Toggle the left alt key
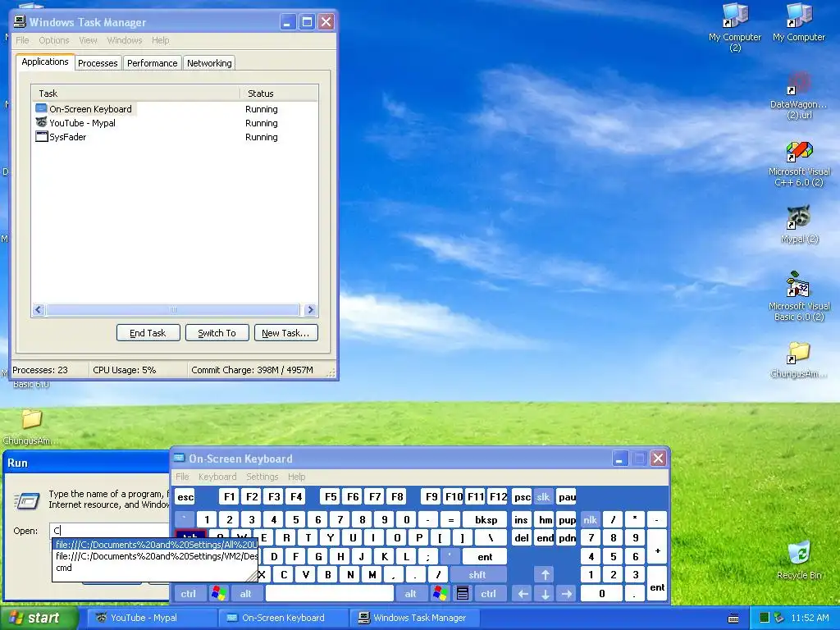 pyautogui.click(x=246, y=594)
